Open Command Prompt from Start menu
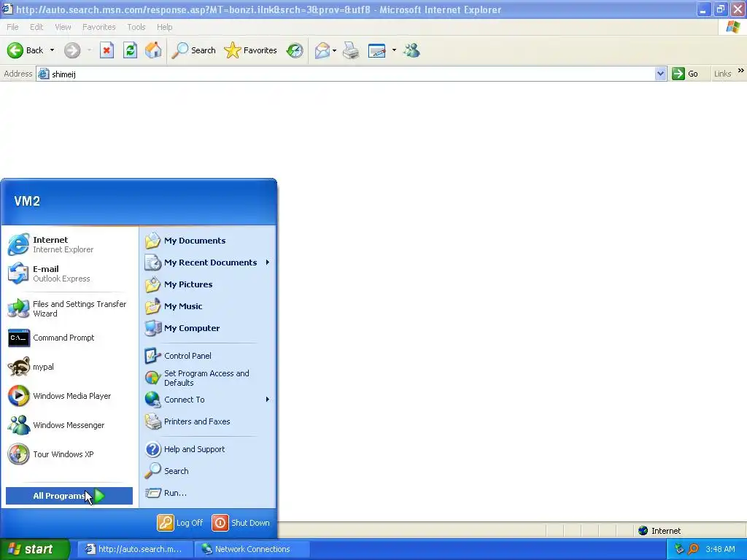The image size is (747, 560). pyautogui.click(x=69, y=338)
